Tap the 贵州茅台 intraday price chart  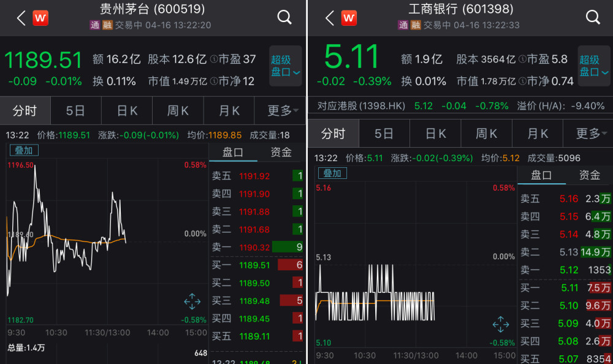(107, 241)
